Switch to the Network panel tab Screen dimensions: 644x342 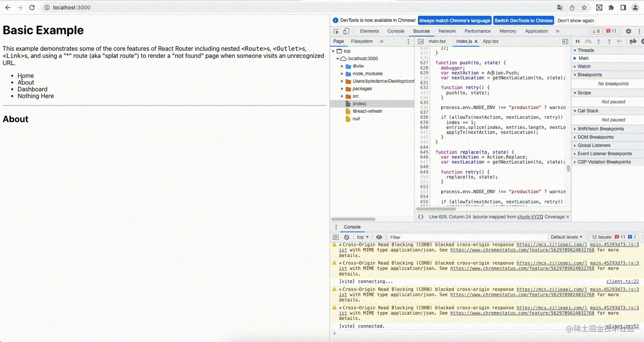pyautogui.click(x=447, y=31)
